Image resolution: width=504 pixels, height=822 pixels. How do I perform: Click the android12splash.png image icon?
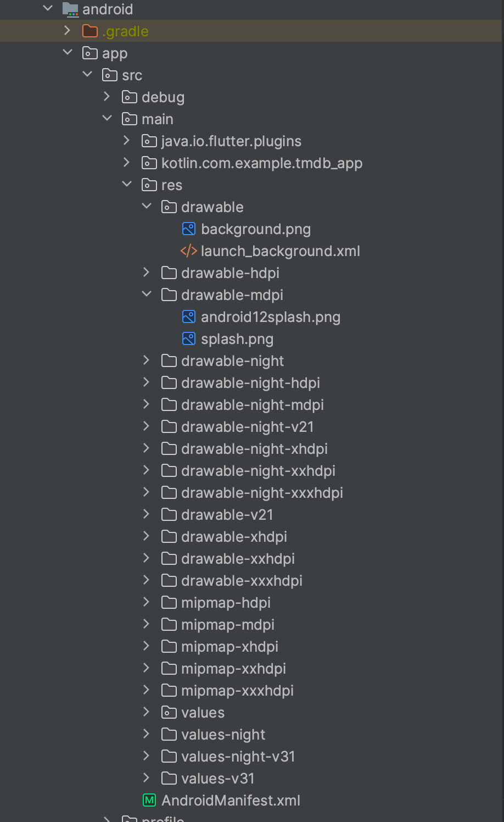click(188, 316)
